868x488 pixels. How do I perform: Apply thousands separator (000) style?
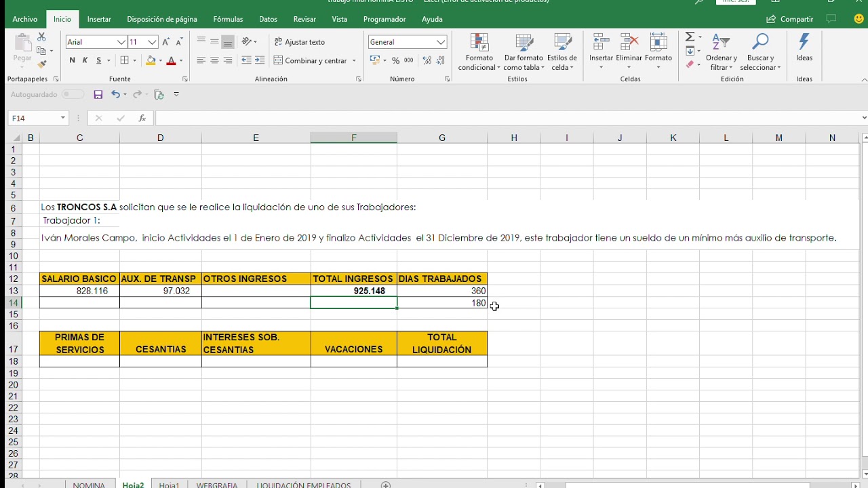point(408,60)
